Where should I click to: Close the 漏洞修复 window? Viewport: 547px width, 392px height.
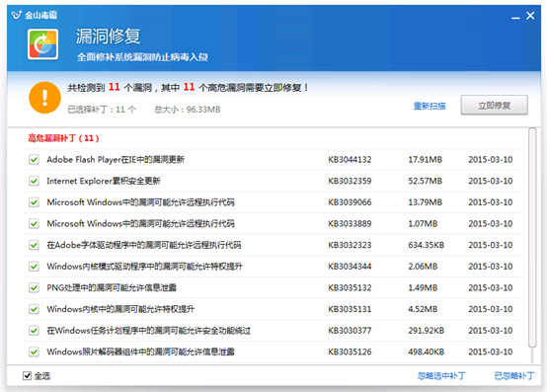[530, 16]
